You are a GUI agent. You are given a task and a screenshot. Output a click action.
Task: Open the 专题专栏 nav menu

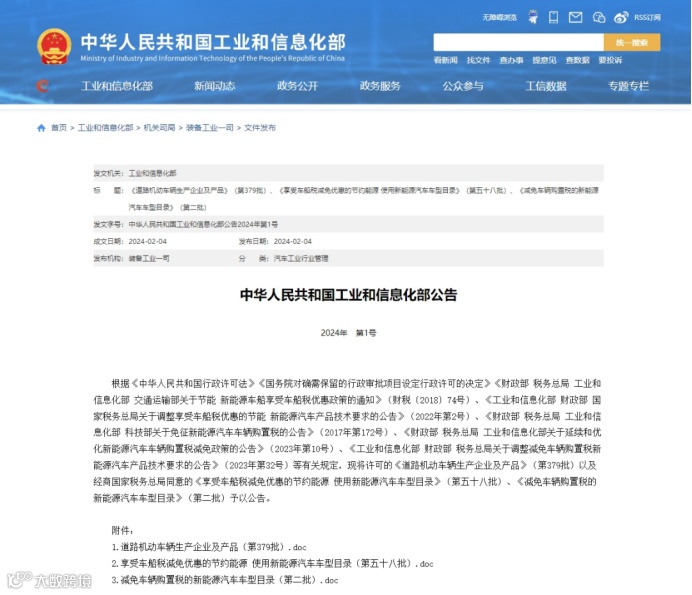point(628,86)
